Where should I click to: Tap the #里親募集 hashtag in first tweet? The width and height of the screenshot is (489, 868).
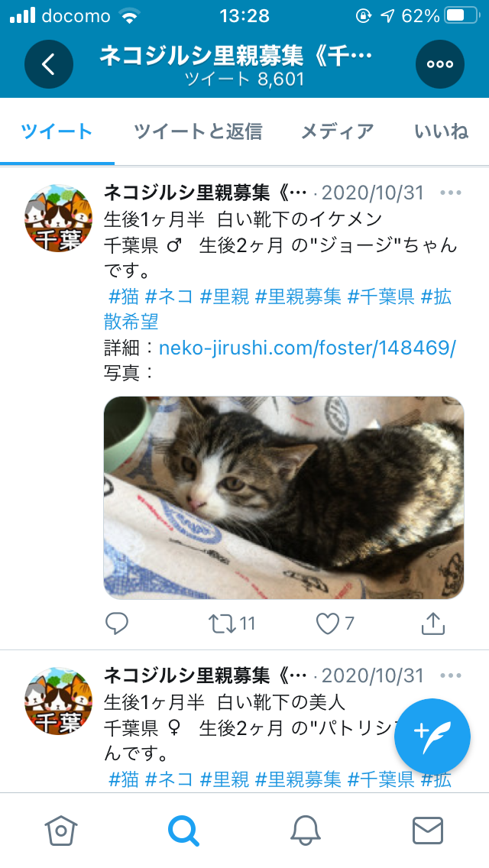coord(298,296)
